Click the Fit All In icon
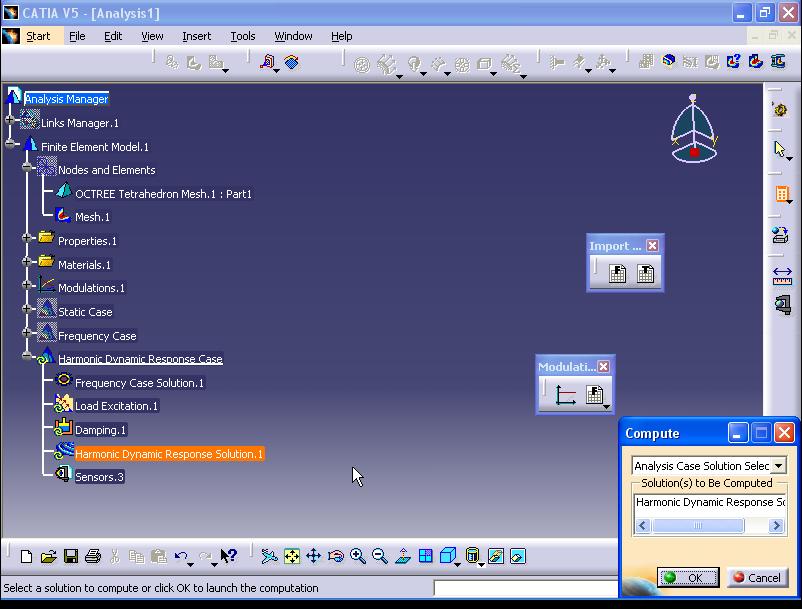 [292, 556]
